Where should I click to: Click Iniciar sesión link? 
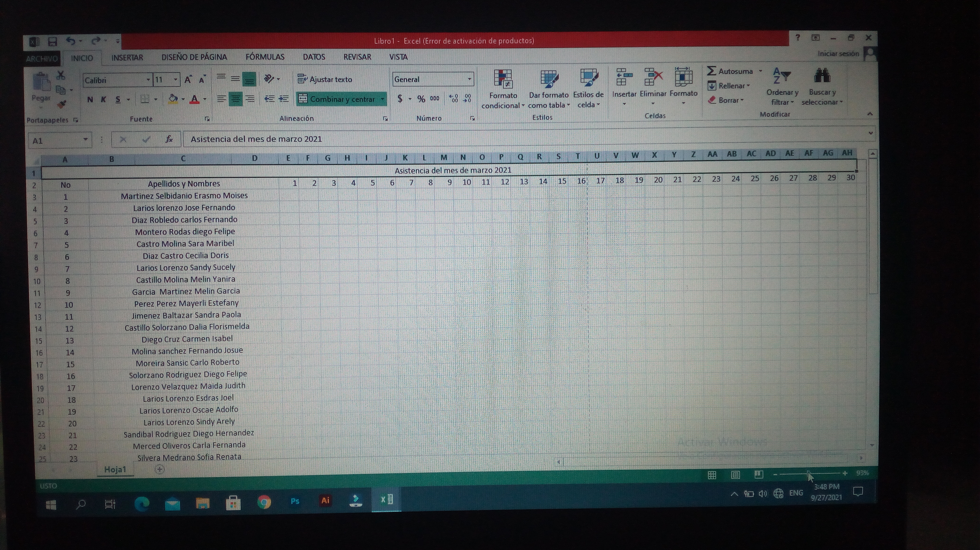(838, 54)
